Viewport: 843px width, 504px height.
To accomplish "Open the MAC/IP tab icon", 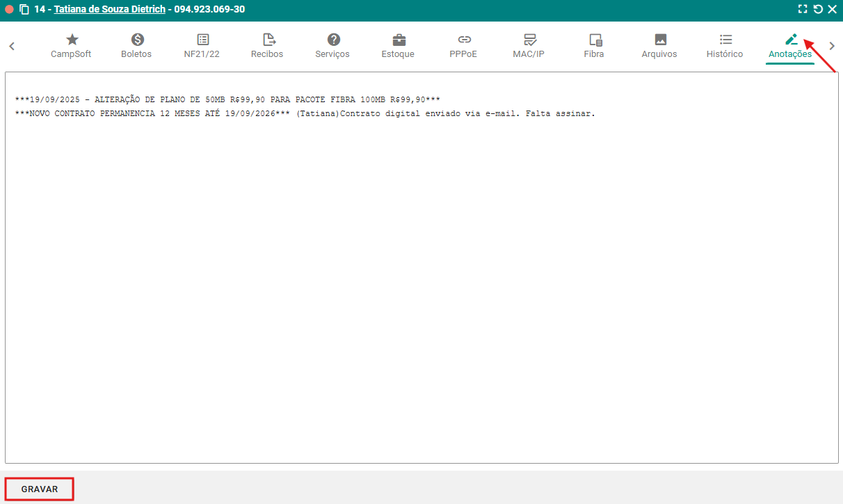I will tap(529, 40).
